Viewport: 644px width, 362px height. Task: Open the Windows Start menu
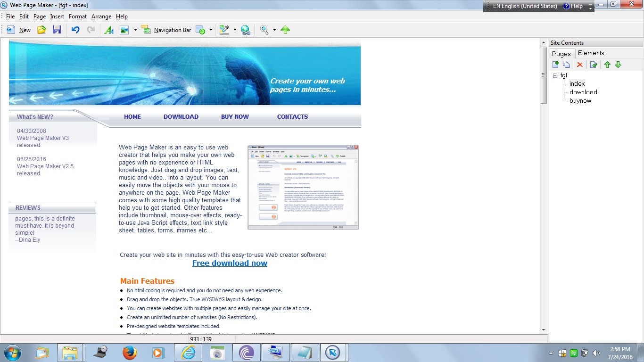(x=12, y=353)
